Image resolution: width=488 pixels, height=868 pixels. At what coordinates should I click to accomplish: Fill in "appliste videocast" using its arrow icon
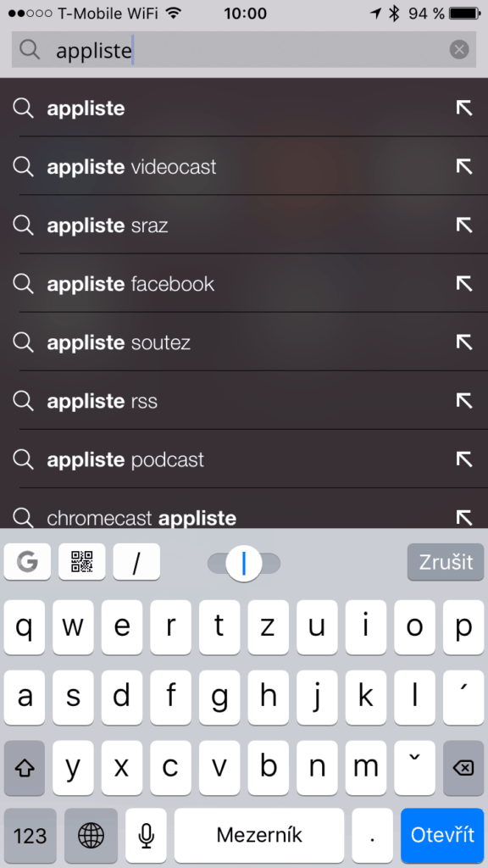(464, 167)
